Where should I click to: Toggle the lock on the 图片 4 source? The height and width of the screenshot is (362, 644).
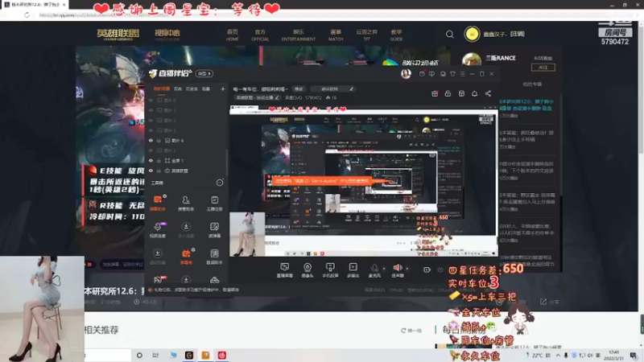click(x=159, y=140)
